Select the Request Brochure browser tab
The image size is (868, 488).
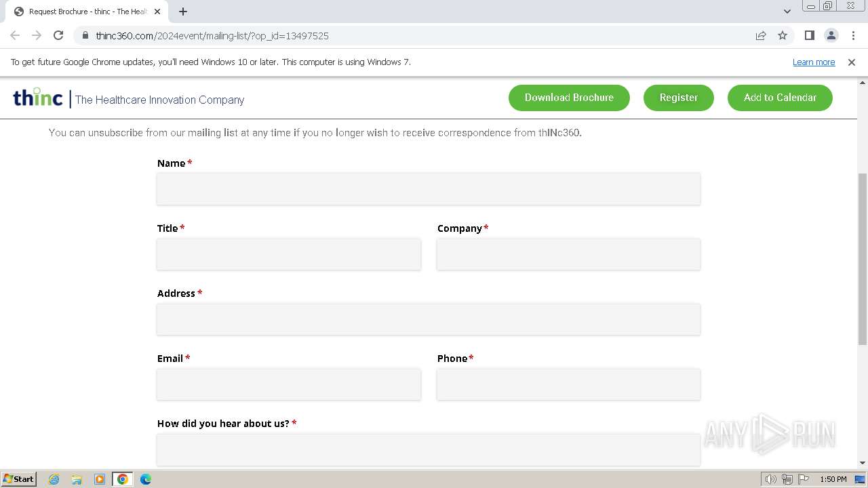tap(88, 12)
